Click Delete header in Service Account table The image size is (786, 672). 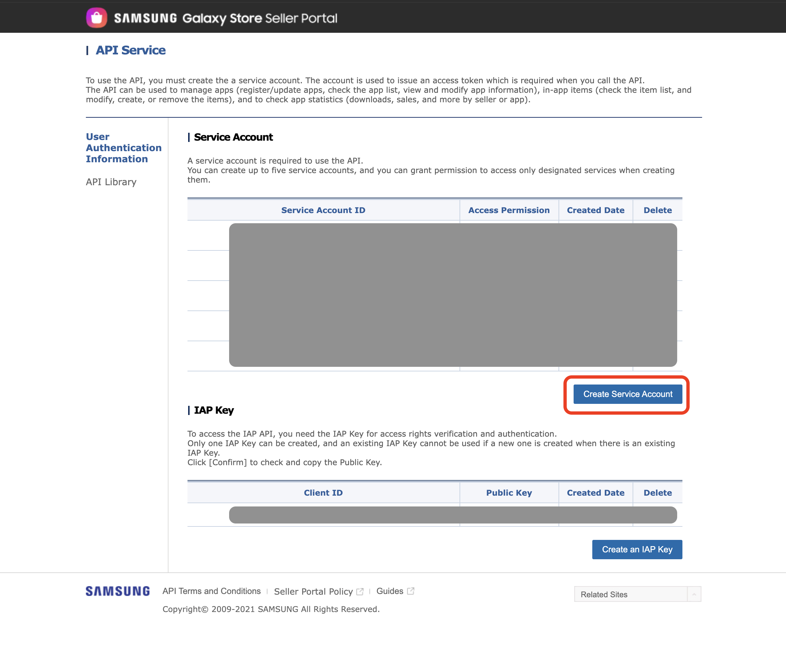pyautogui.click(x=658, y=210)
